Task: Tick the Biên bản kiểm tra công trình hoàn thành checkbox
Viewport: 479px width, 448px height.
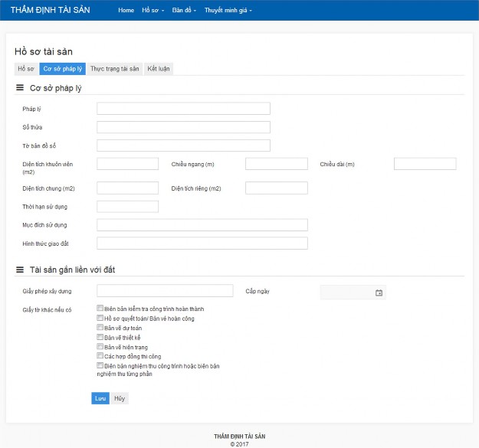Action: coord(100,309)
